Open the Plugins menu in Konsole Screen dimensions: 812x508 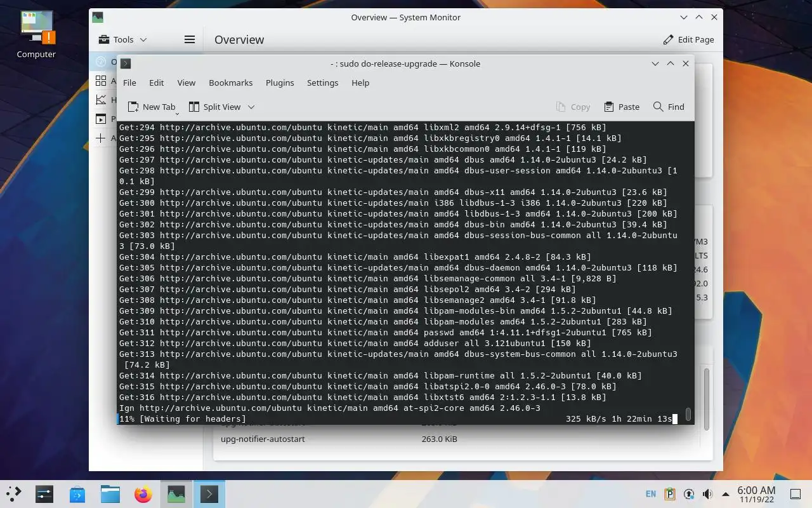click(x=280, y=83)
